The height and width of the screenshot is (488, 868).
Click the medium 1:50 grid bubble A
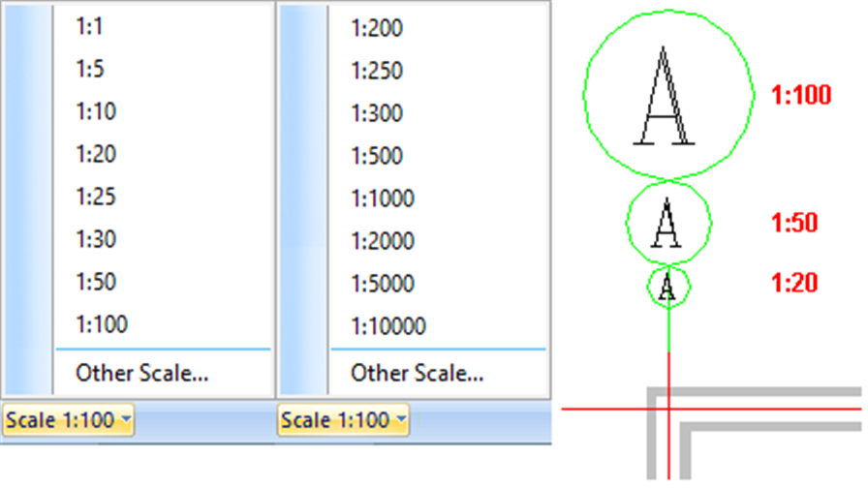click(668, 223)
